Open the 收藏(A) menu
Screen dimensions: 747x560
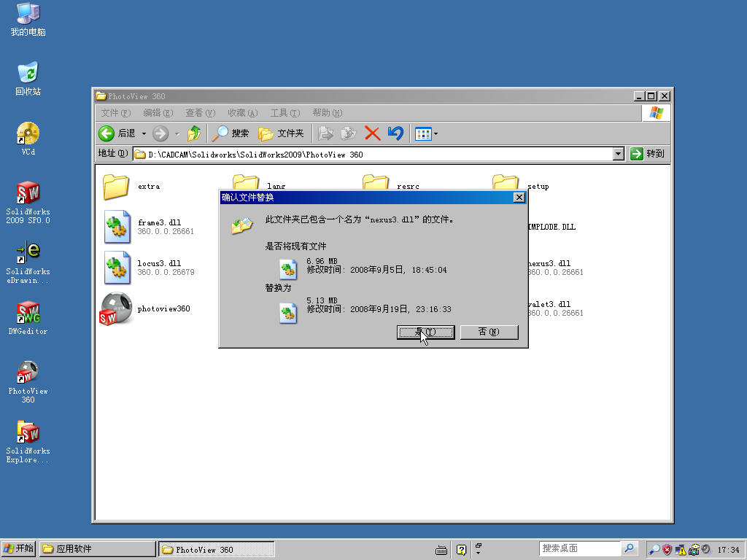(x=242, y=113)
